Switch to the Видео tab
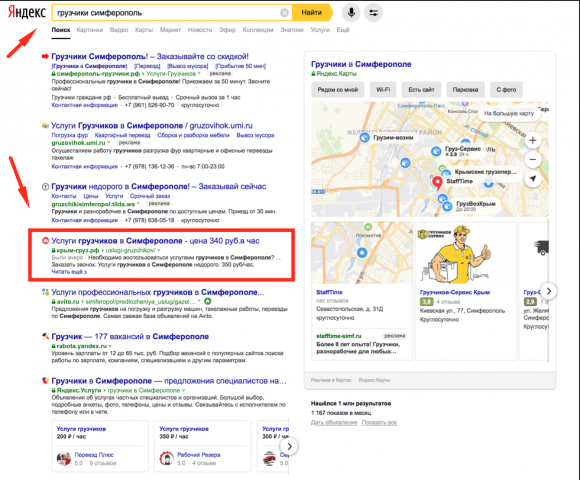This screenshot has height=480, width=580. 119,30
